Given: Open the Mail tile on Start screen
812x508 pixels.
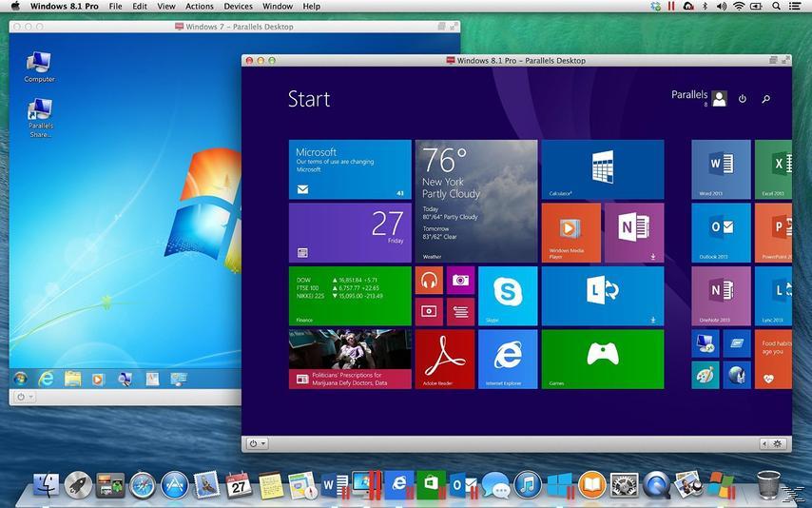Looking at the screenshot, I should (x=350, y=169).
